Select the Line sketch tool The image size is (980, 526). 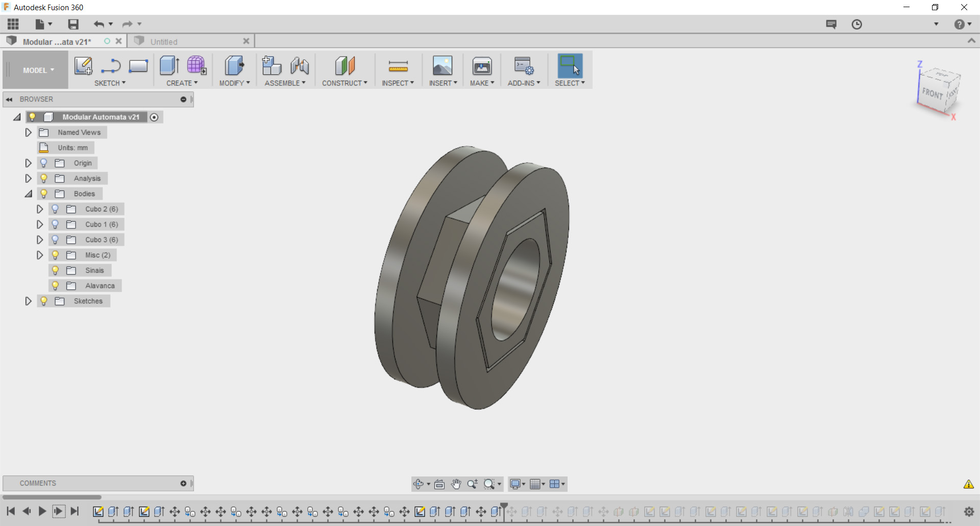pos(111,66)
